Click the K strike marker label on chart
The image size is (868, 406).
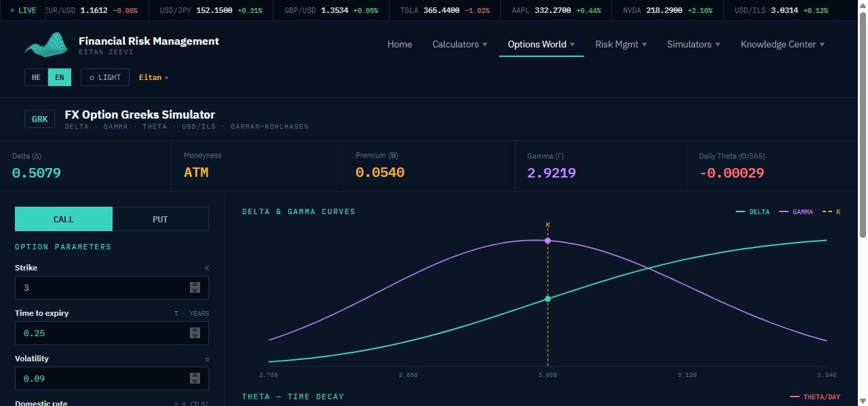(x=548, y=225)
